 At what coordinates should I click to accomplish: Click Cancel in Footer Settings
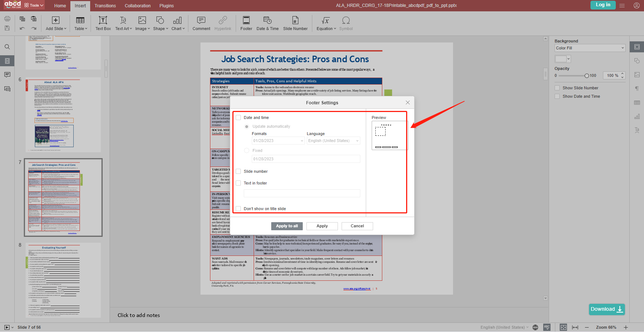357,226
